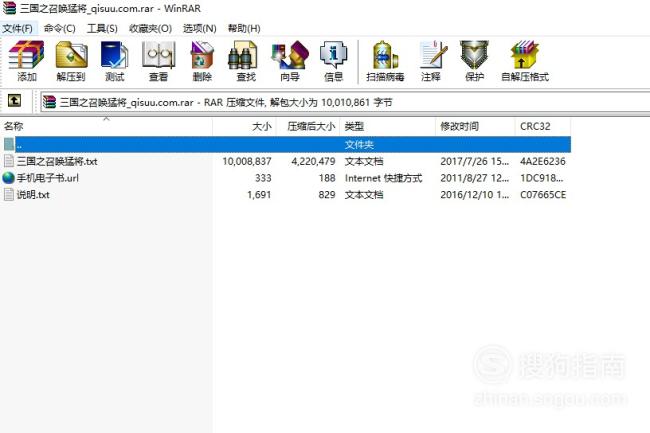The image size is (650, 433).
Task: Select the 三国之召唤猛将.txt file name
Action: pyautogui.click(x=57, y=161)
